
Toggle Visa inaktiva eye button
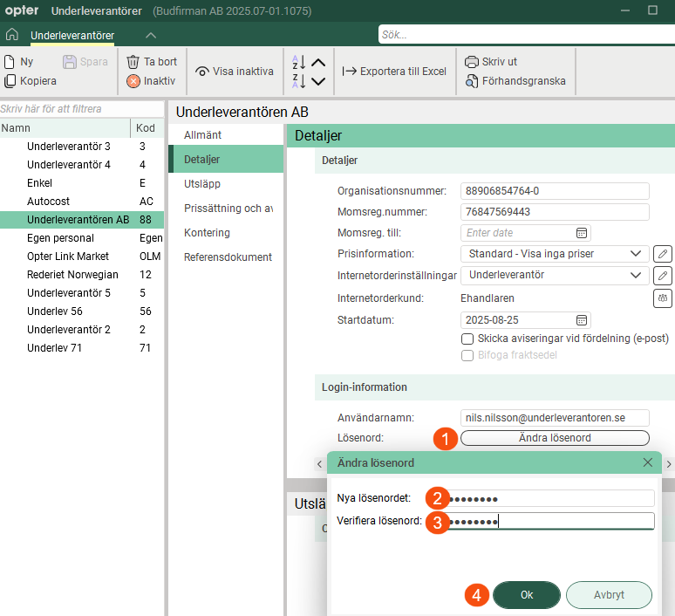point(202,72)
